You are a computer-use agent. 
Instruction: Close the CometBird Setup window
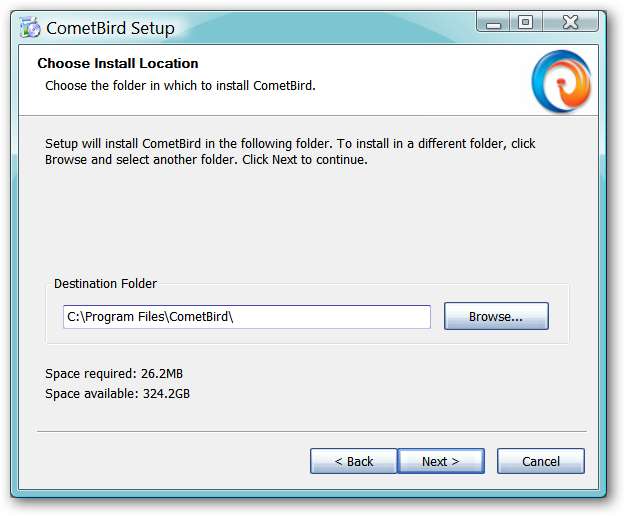pos(572,22)
